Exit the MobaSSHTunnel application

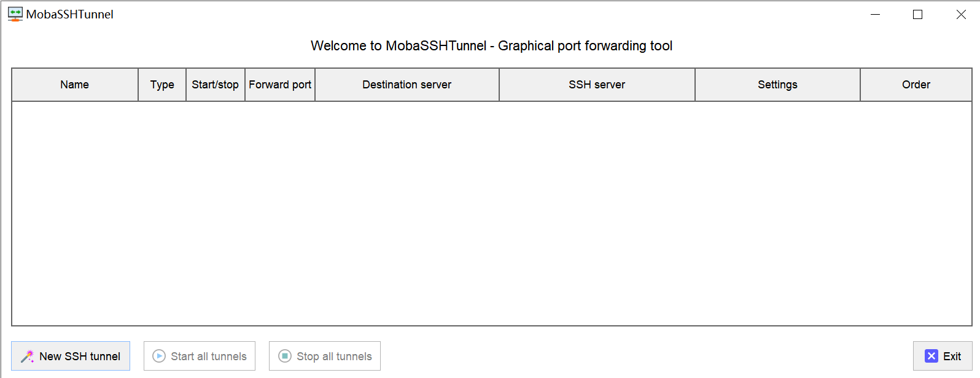pyautogui.click(x=943, y=356)
